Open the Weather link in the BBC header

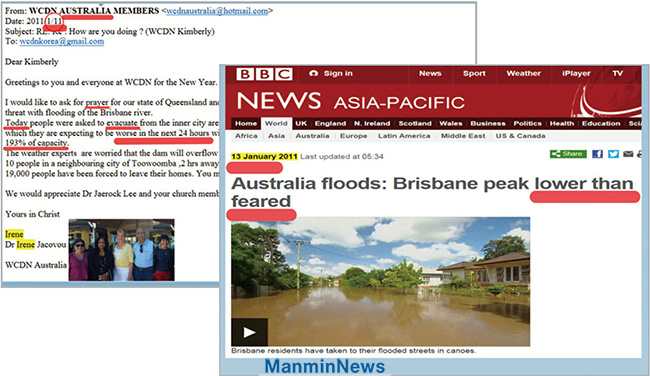[x=523, y=73]
